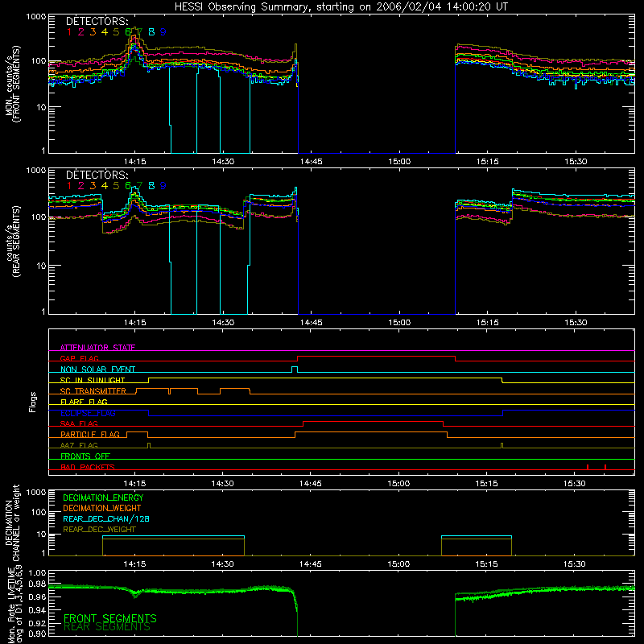Click the DECIMATION_WEIGHT legend entry
Viewport: 644px width, 644px height.
(x=102, y=508)
